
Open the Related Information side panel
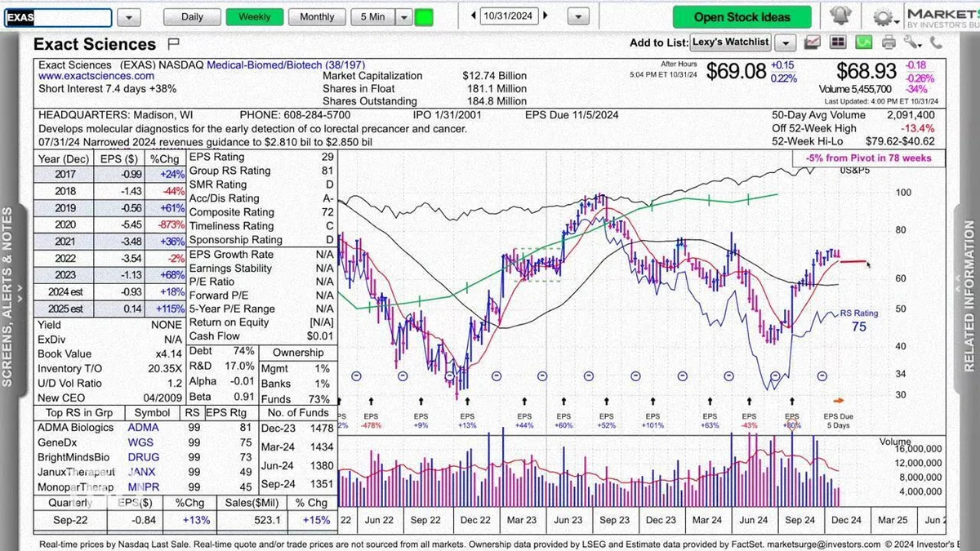click(970, 295)
